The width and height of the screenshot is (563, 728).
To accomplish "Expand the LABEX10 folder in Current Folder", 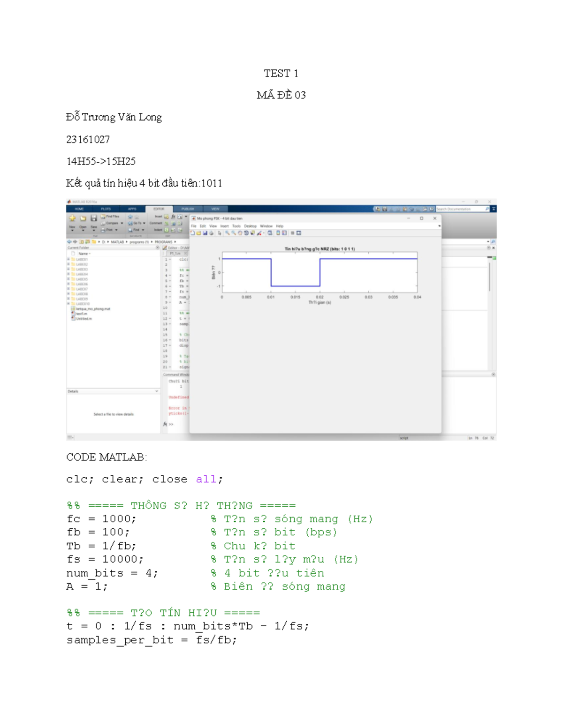I will pyautogui.click(x=68, y=304).
